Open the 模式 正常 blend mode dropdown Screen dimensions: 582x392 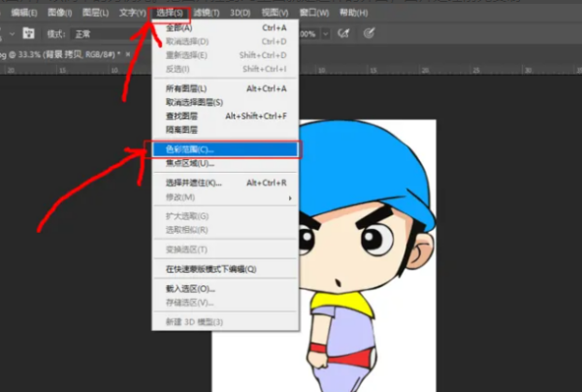[x=111, y=34]
